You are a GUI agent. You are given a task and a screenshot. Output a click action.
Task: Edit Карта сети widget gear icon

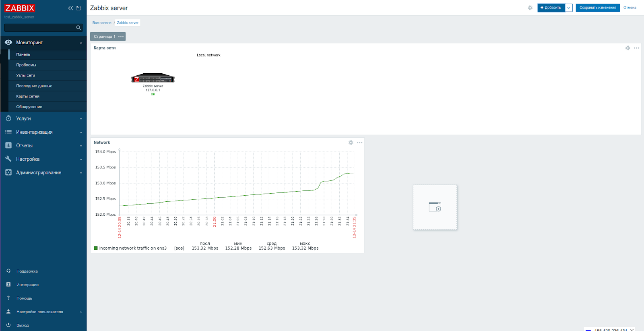click(x=627, y=48)
